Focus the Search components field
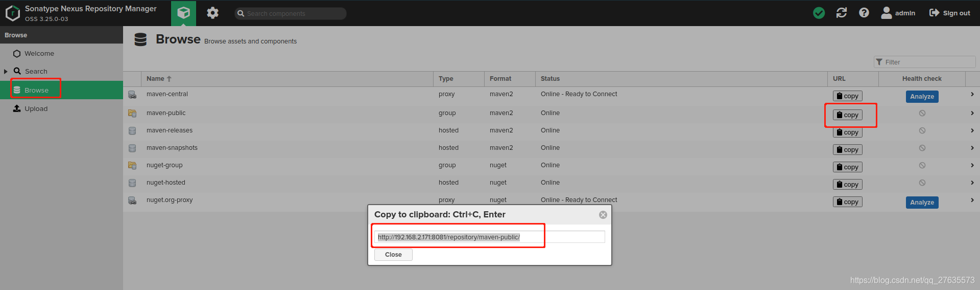This screenshot has width=980, height=290. (x=291, y=13)
